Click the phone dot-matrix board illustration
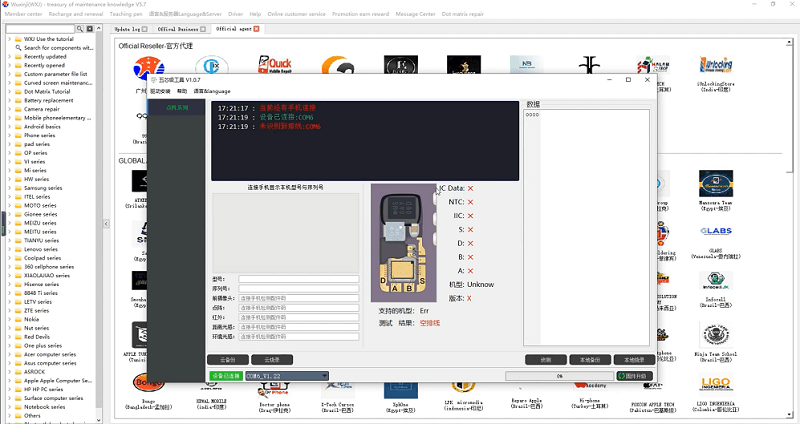 [x=404, y=243]
